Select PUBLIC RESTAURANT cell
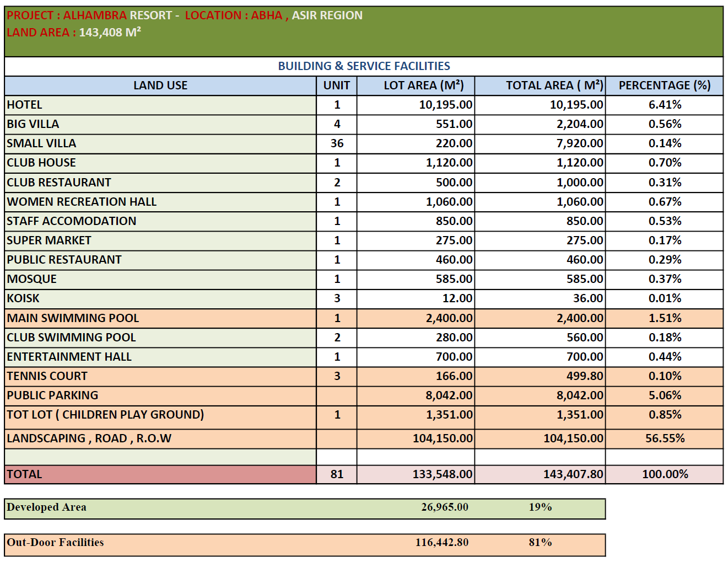The width and height of the screenshot is (728, 562). [x=160, y=260]
